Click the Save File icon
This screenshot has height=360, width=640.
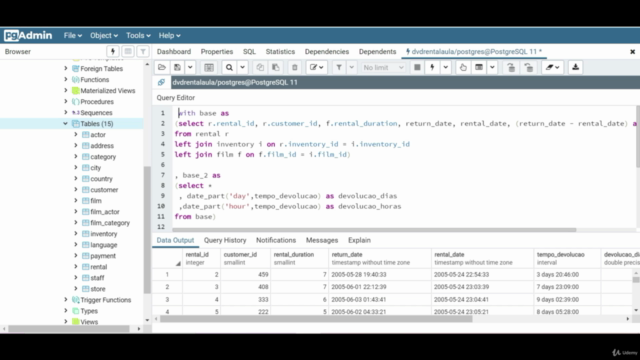coord(178,67)
